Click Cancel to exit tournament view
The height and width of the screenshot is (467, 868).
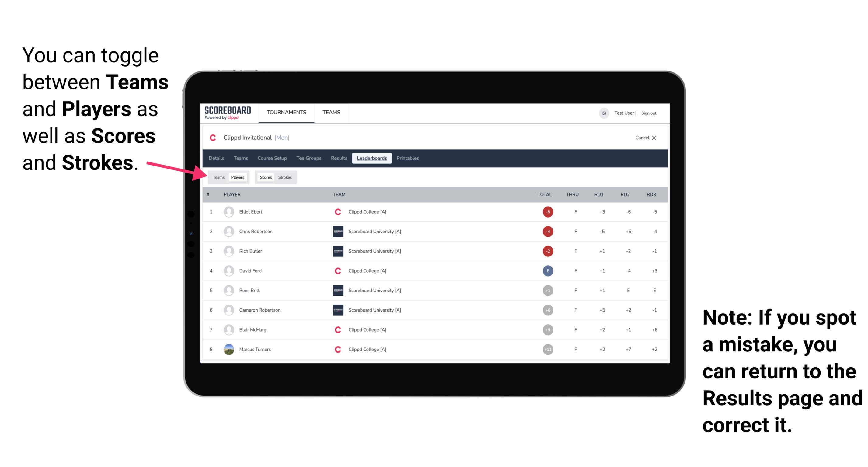tap(644, 138)
